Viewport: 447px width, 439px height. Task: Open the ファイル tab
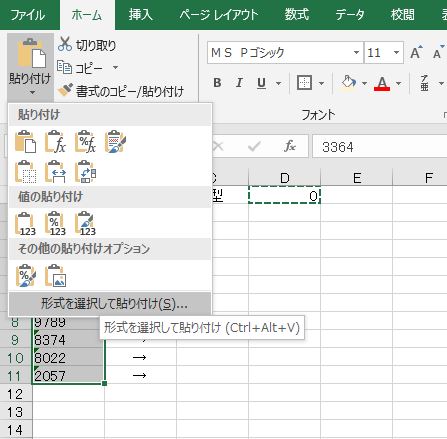(28, 15)
